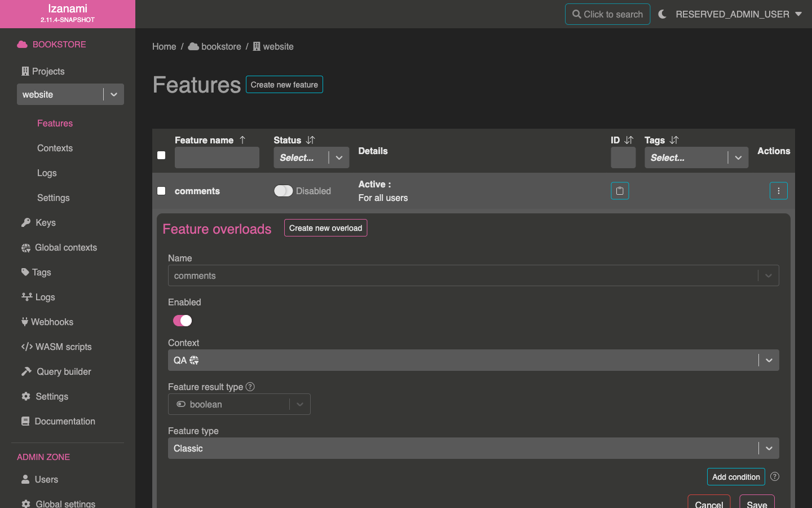
Task: Click the help icon beside Add condition
Action: click(x=775, y=476)
